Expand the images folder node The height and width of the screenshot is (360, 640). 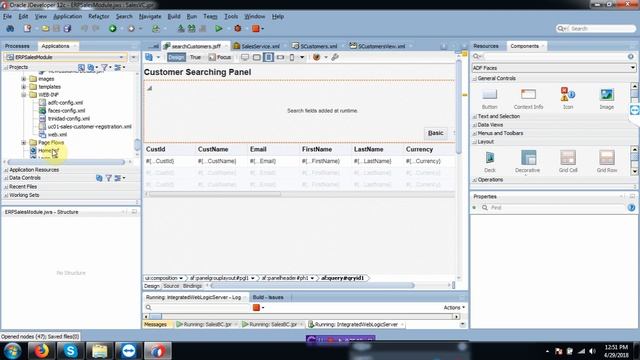24,79
